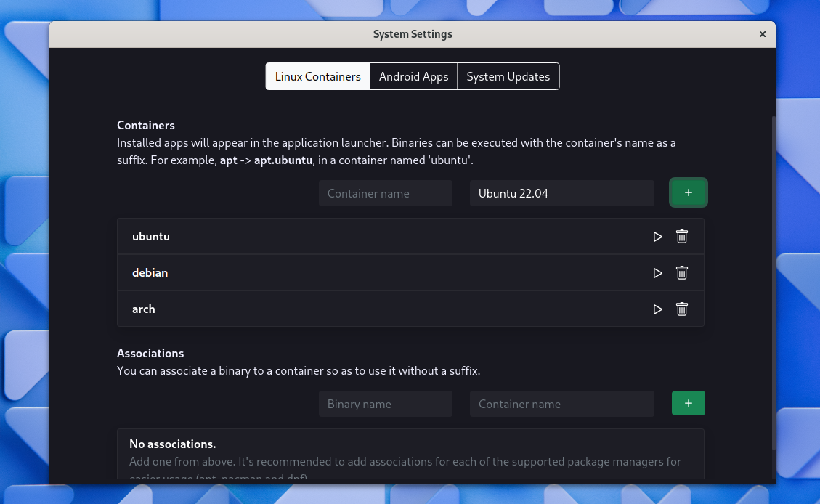The image size is (820, 504).
Task: Select the debian container row name
Action: point(150,273)
